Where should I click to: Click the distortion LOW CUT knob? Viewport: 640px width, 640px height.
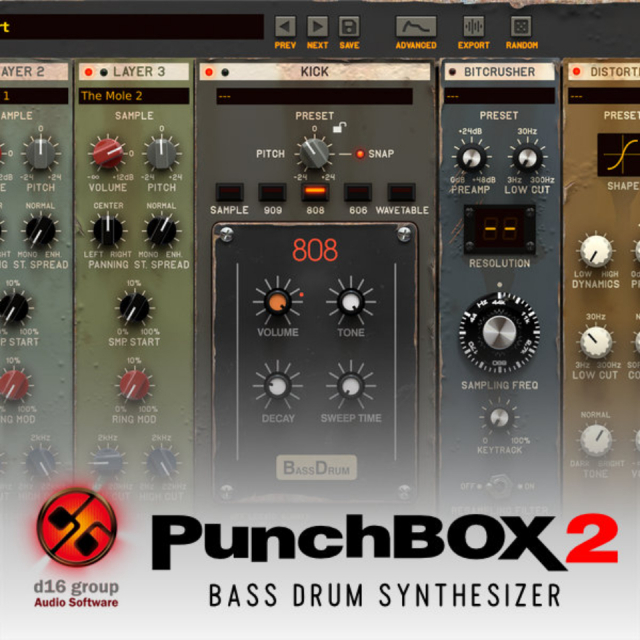596,342
